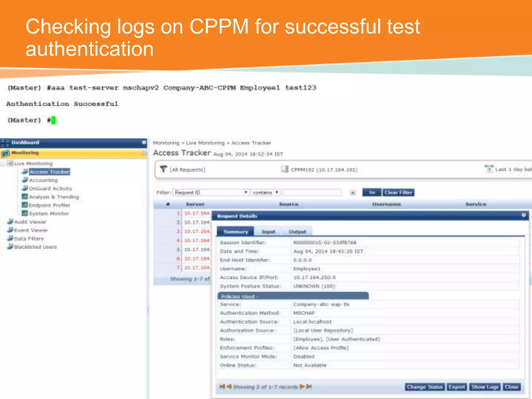532x399 pixels.
Task: Sort by the Source column header
Action: 289,204
